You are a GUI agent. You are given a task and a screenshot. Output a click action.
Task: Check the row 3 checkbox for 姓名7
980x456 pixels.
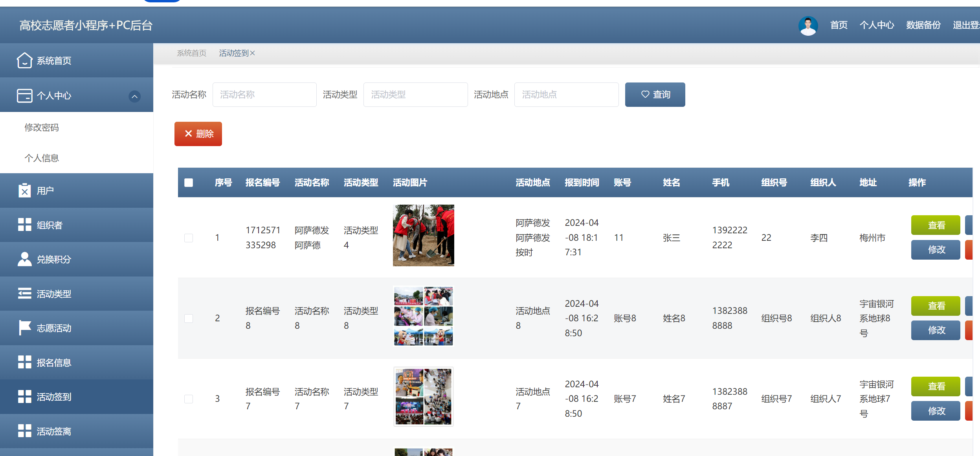pos(189,399)
